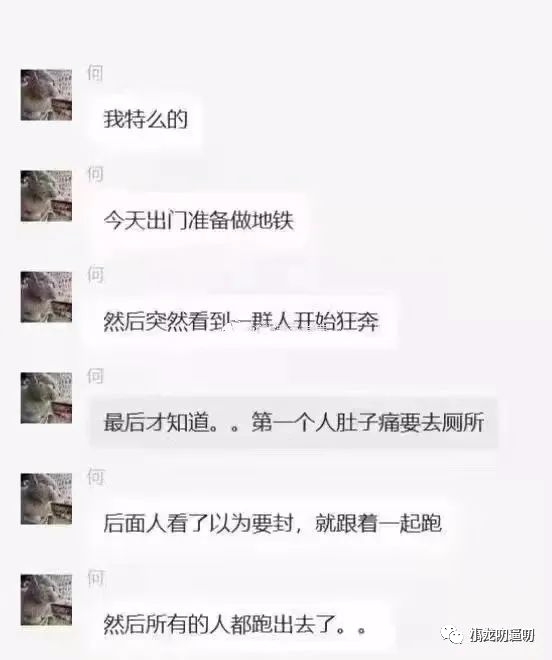Select the message bubble 我特么的
Screen dimensions: 552x660
tap(145, 120)
